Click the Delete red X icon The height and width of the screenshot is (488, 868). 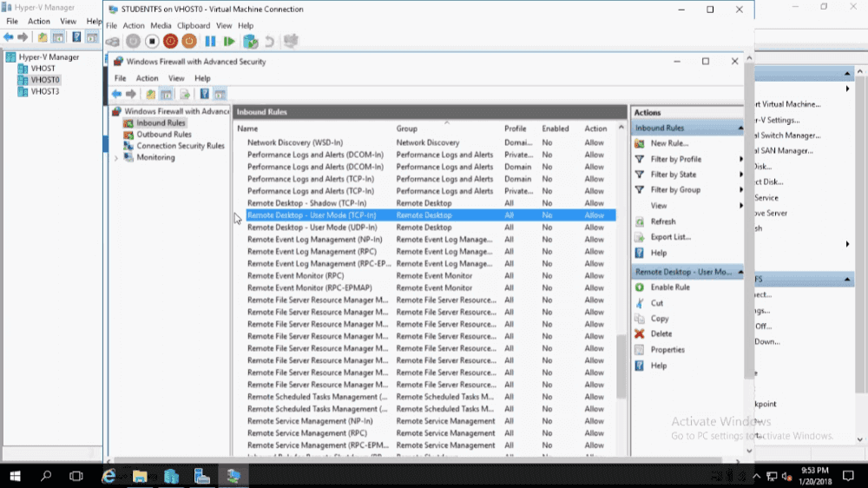pyautogui.click(x=640, y=334)
